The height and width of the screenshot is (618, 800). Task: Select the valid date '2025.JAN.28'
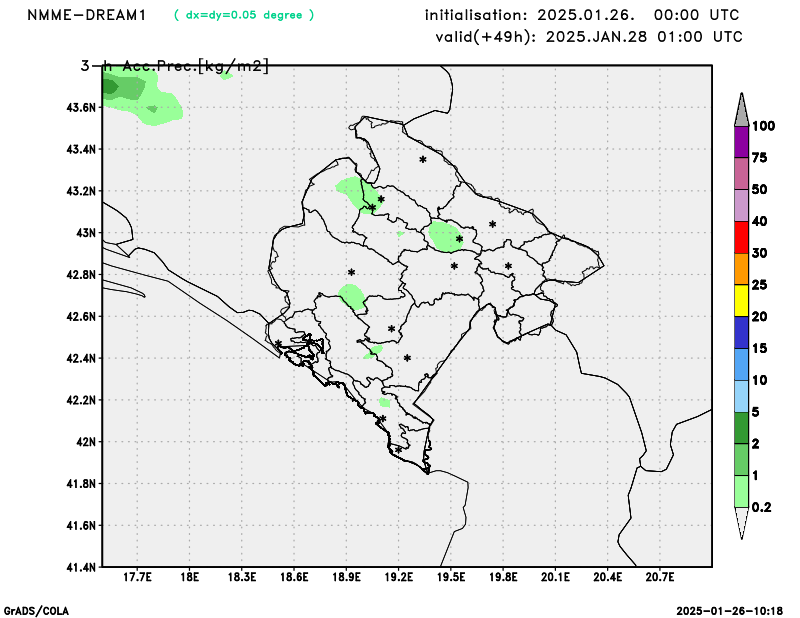(x=596, y=37)
